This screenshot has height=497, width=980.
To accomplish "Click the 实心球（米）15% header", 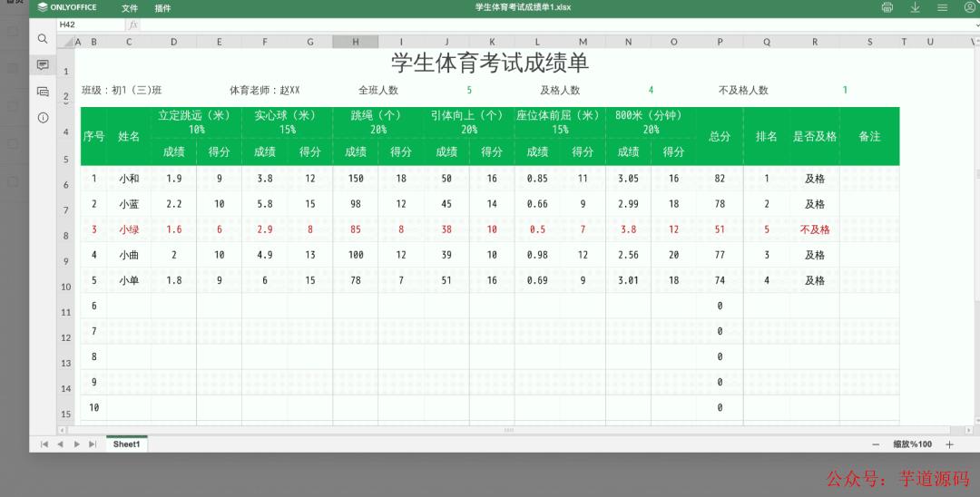I will click(x=288, y=122).
